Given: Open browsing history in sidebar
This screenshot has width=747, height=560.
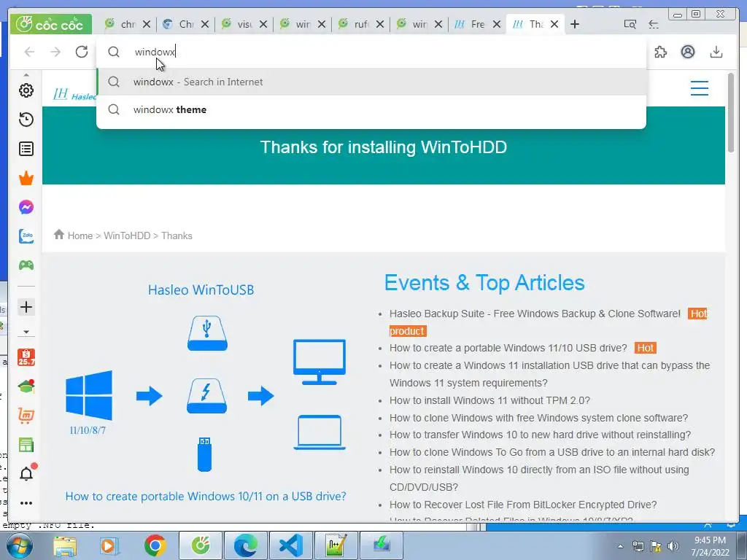Looking at the screenshot, I should point(26,119).
